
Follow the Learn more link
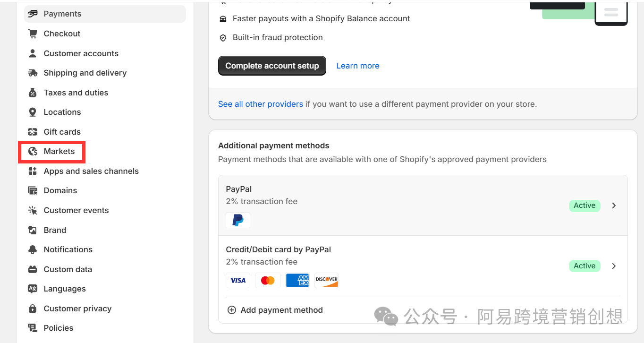pos(357,66)
